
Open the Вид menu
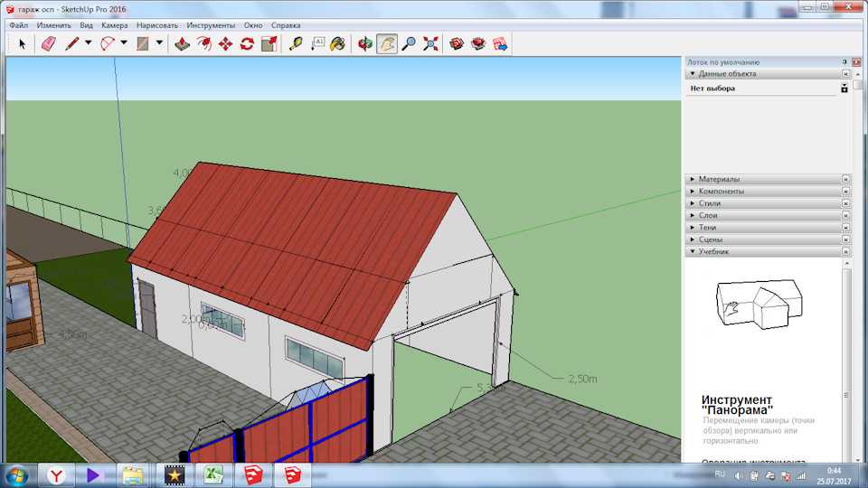point(87,25)
